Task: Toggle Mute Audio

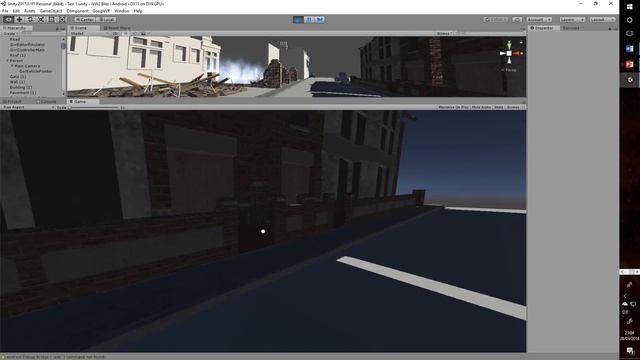Action: (481, 107)
